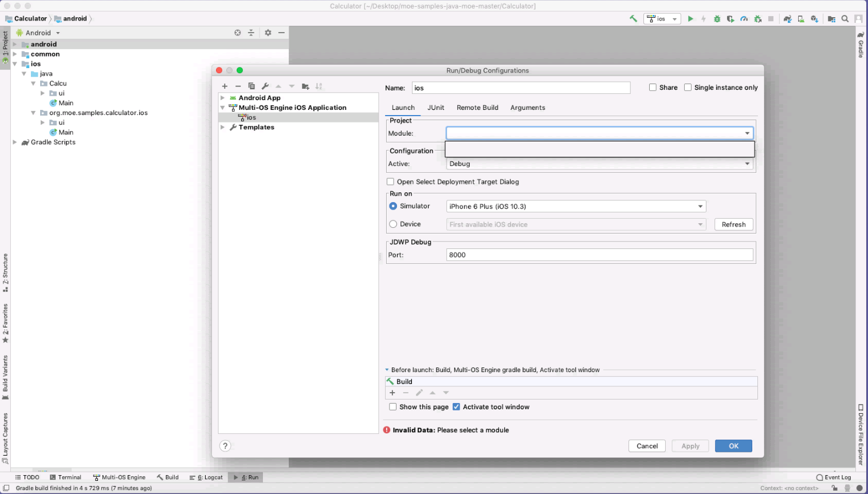Open the Logcat tool window tab
Image resolution: width=868 pixels, height=494 pixels.
click(206, 477)
